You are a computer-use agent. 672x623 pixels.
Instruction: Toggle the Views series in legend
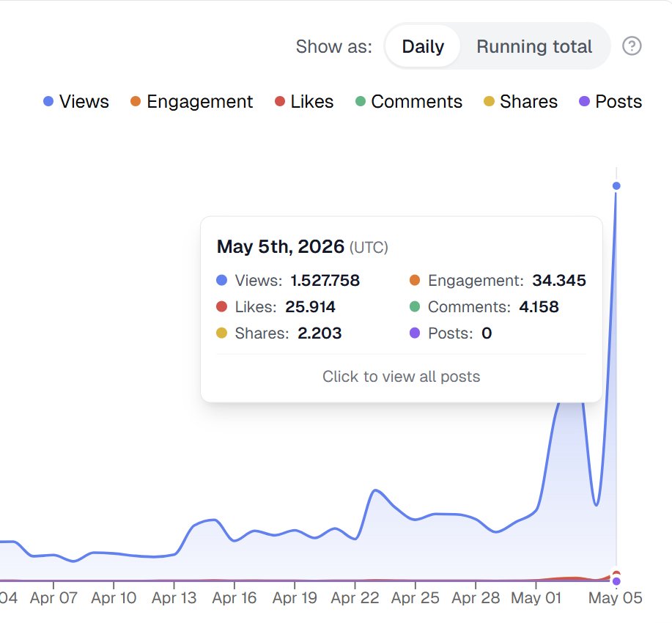pos(76,102)
